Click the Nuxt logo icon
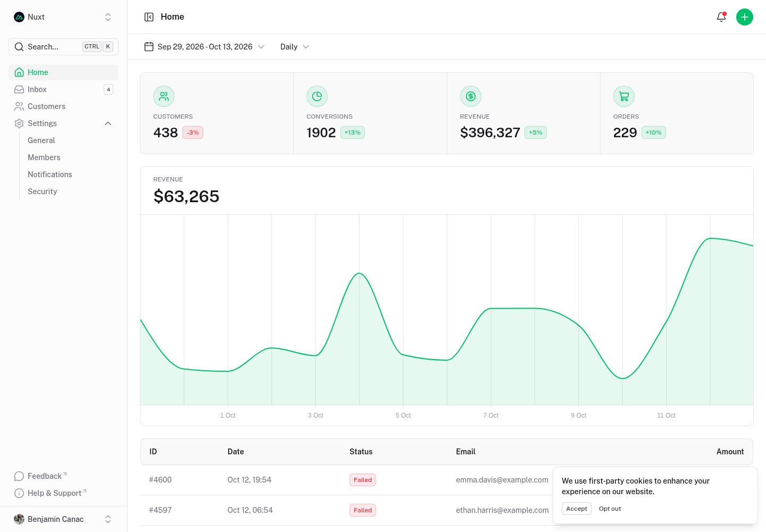The width and height of the screenshot is (766, 532). tap(19, 17)
